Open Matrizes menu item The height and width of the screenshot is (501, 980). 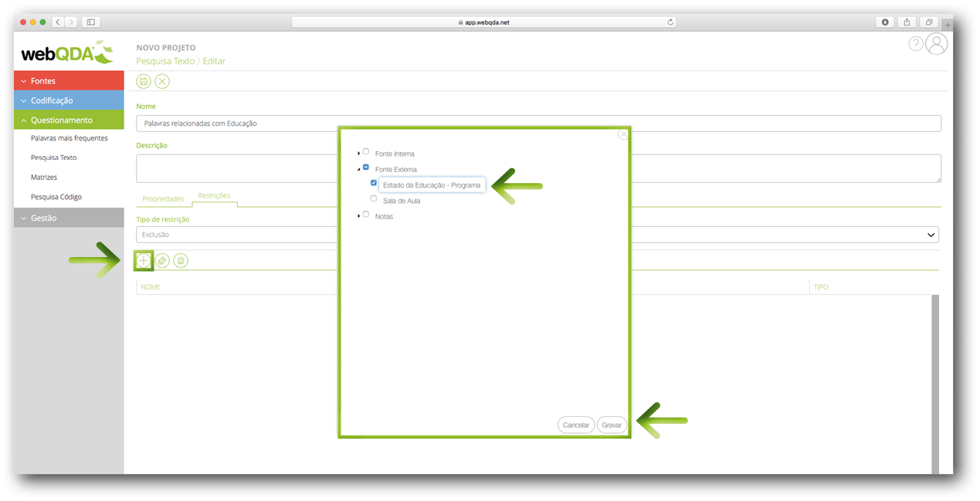pos(44,177)
